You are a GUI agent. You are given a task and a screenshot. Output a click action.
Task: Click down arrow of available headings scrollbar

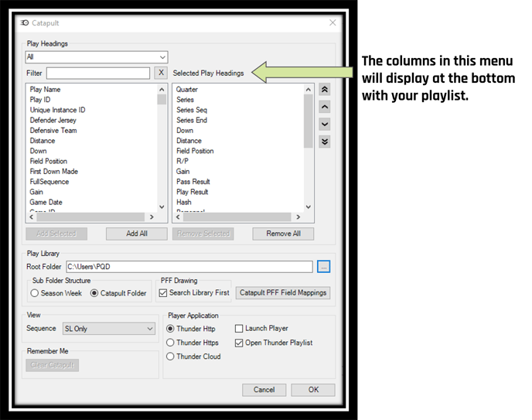162,207
